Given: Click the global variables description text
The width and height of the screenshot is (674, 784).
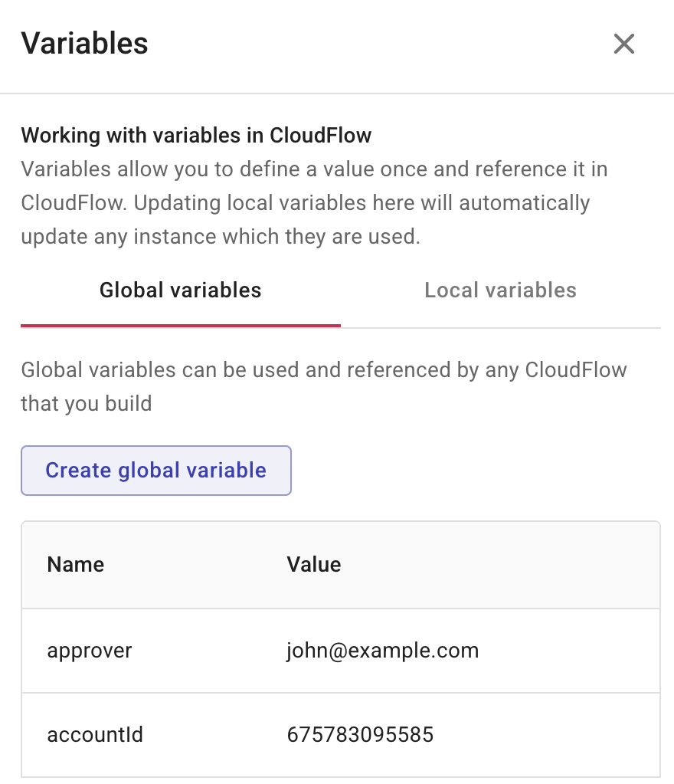Looking at the screenshot, I should (x=323, y=386).
